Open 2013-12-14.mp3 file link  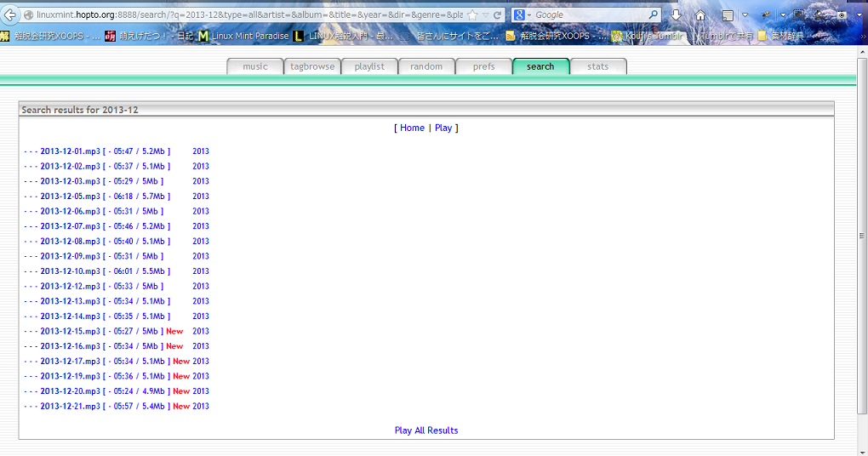point(71,316)
